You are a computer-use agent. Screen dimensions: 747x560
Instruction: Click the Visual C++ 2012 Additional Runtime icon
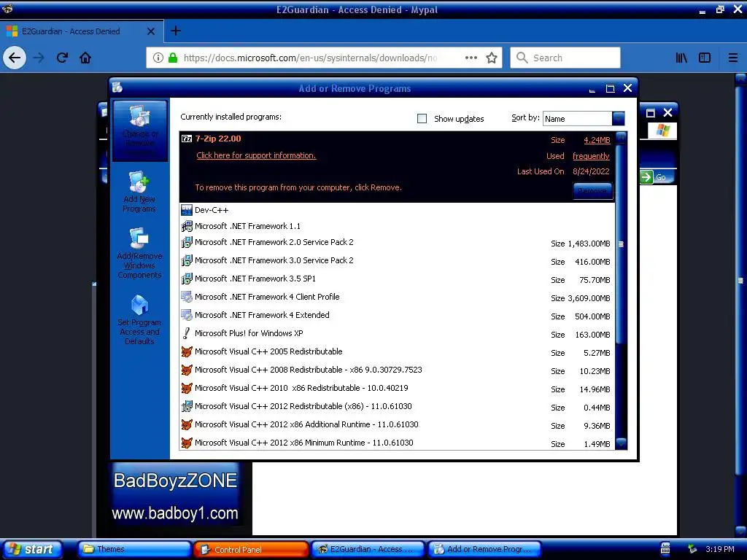(187, 424)
